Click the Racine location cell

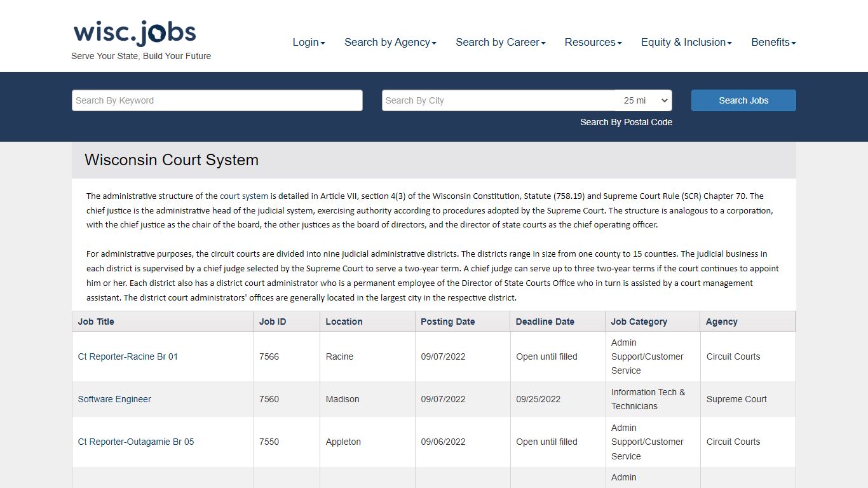point(367,356)
